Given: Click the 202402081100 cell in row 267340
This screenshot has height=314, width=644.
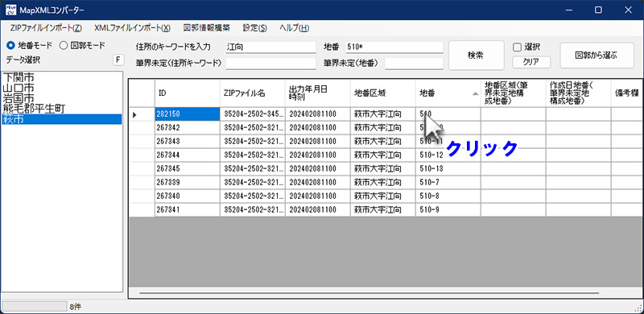Looking at the screenshot, I should [x=318, y=196].
